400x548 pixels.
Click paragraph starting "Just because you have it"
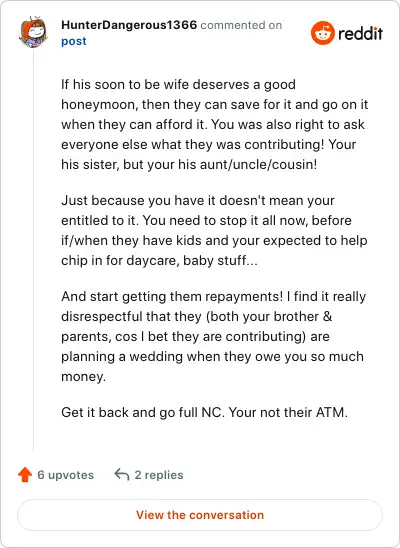tap(214, 231)
